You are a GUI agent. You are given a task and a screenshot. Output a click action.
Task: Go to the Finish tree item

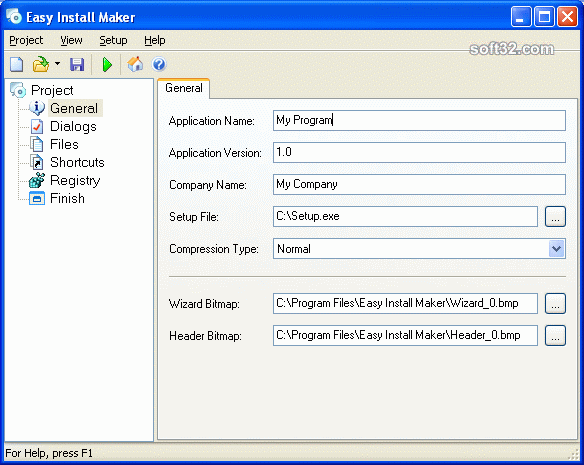point(67,198)
